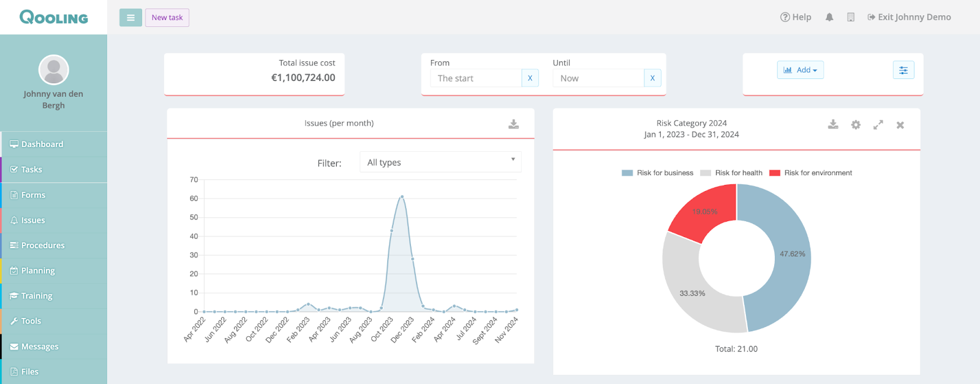The width and height of the screenshot is (980, 384).
Task: Click the building icon in top bar
Action: click(851, 17)
